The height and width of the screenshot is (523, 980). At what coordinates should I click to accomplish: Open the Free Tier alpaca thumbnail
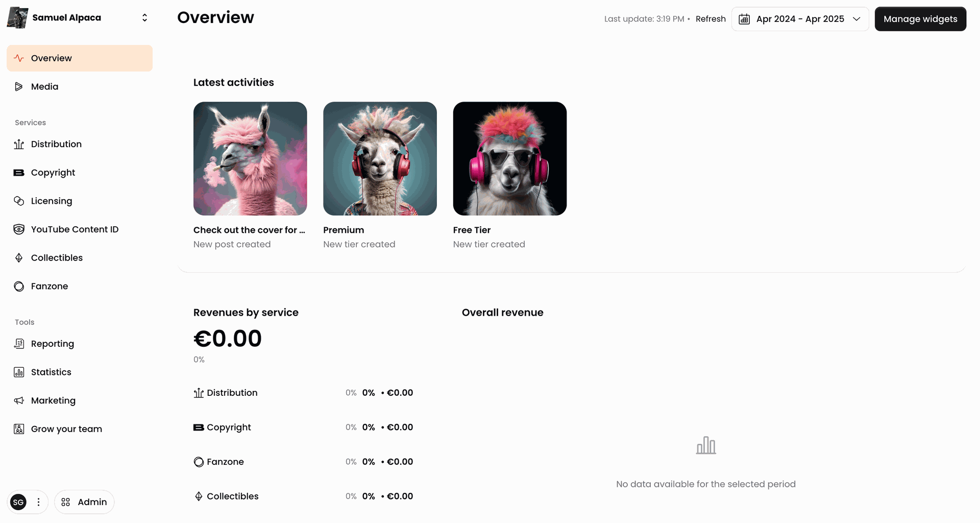(x=510, y=158)
